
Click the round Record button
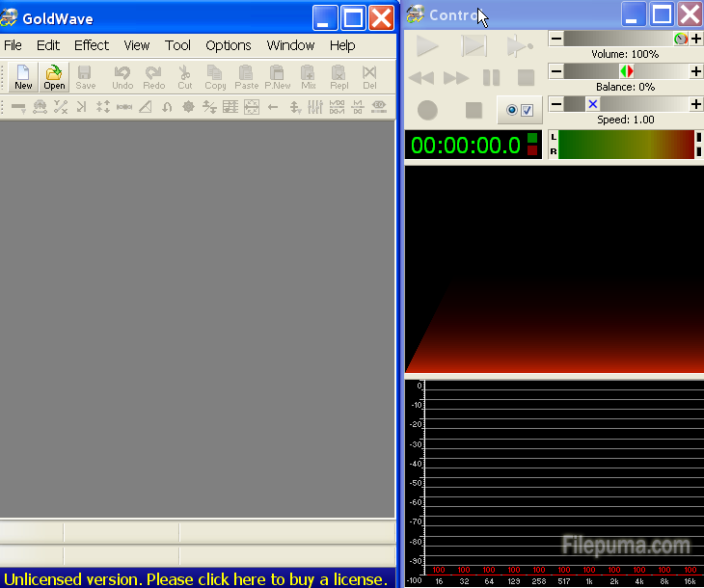click(426, 110)
